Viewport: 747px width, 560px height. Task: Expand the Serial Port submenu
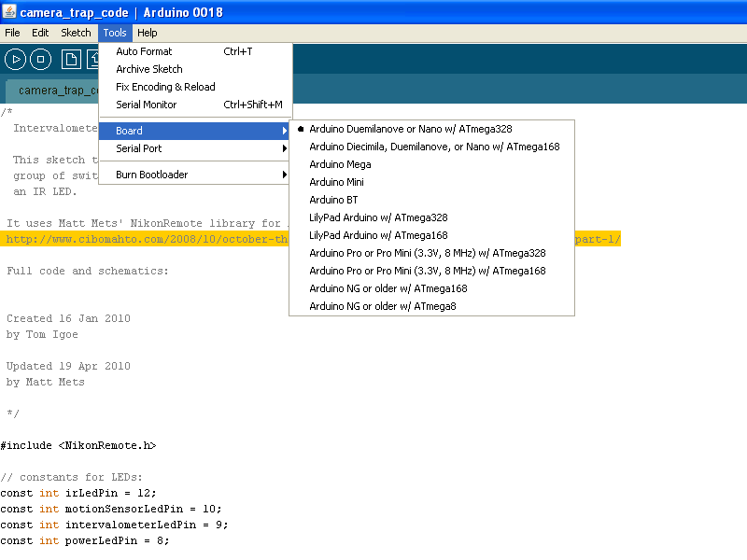pos(194,148)
